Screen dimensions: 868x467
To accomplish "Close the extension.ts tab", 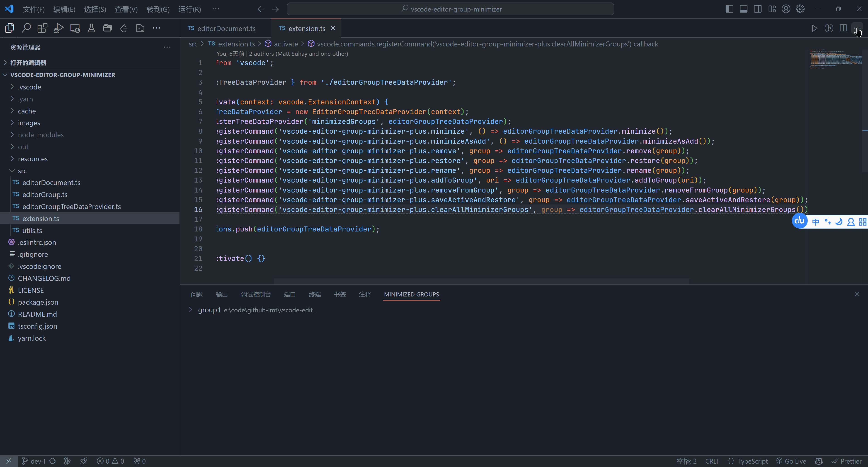I will pyautogui.click(x=333, y=28).
